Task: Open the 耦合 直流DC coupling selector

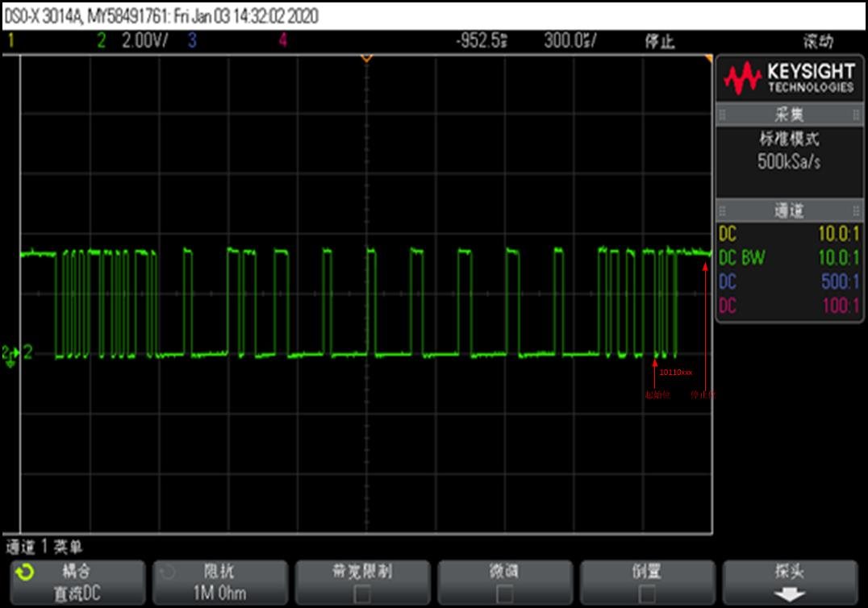Action: [77, 582]
